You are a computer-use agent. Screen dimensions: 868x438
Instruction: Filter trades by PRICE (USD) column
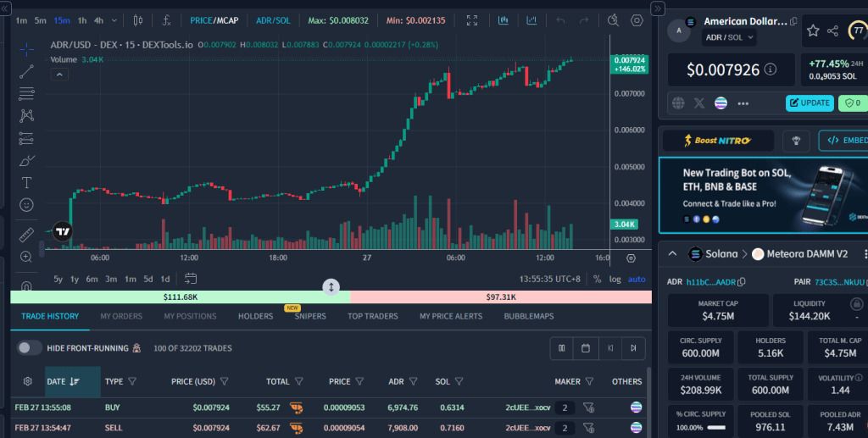tap(224, 381)
